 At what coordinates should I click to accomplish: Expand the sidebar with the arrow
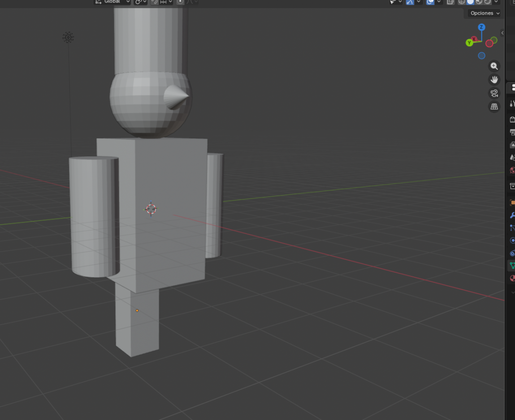click(502, 33)
